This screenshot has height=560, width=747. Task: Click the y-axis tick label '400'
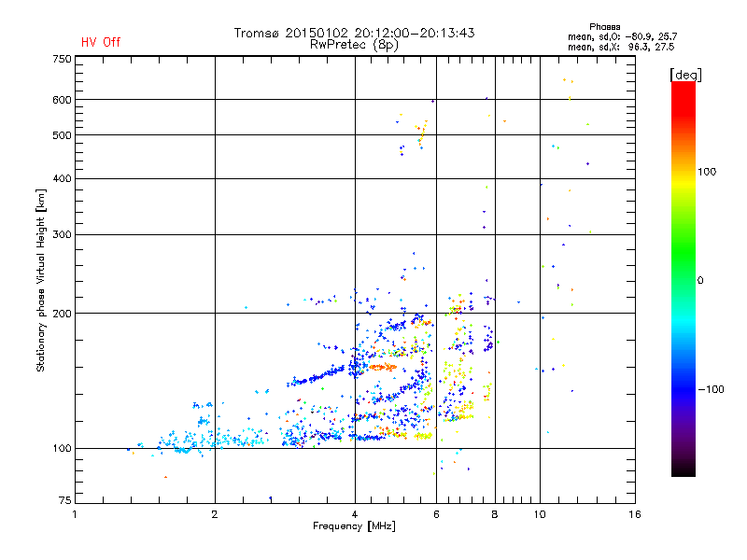point(62,178)
